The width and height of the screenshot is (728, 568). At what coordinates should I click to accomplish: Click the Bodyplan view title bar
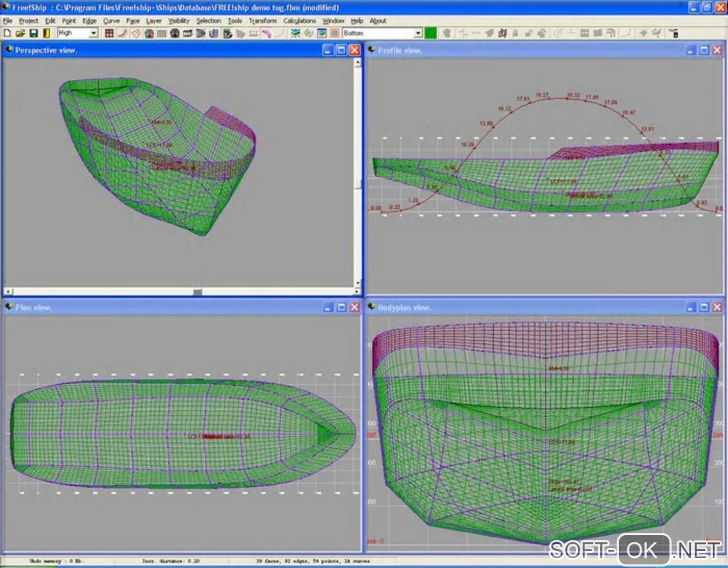point(545,308)
